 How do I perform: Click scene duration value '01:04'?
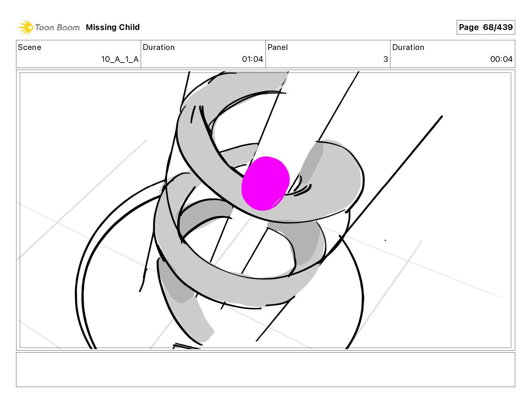(x=252, y=59)
